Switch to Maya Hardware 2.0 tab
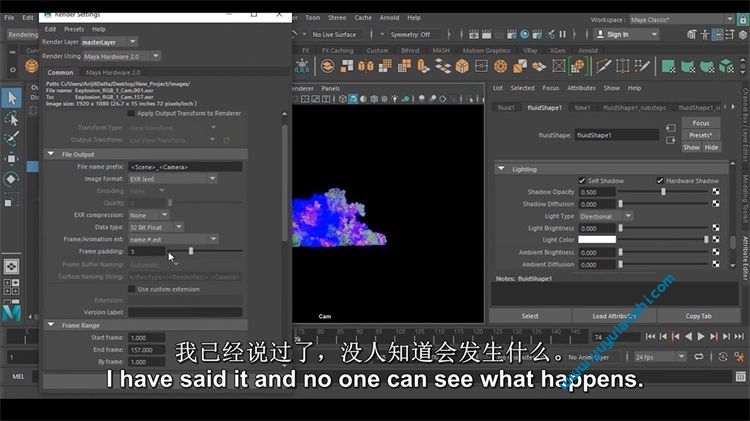 [113, 73]
